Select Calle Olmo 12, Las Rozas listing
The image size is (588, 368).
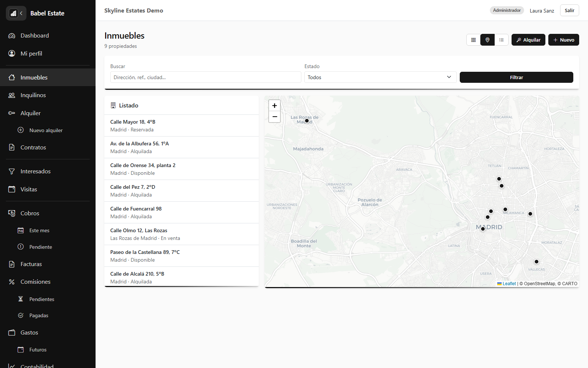coord(182,234)
